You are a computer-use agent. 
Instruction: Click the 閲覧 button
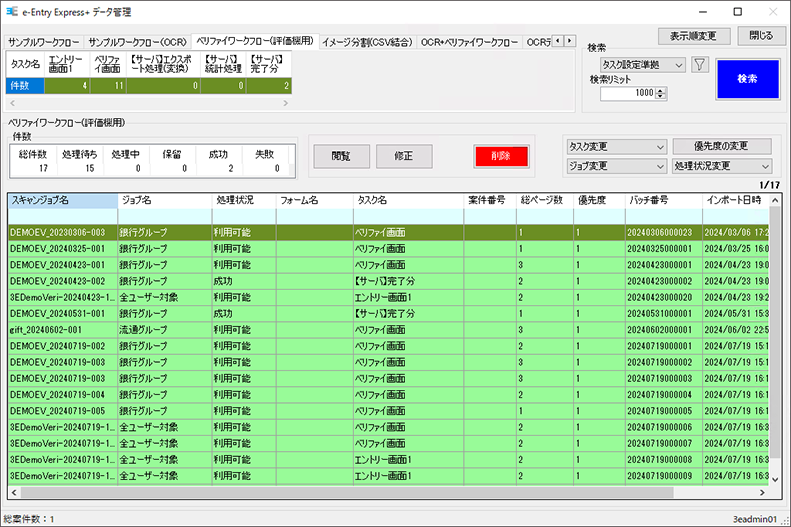point(341,156)
